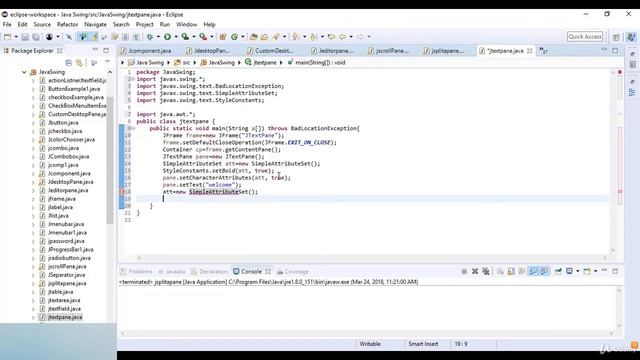Click the Last Edit Location arrow icon
640x360 pixels.
(x=331, y=37)
